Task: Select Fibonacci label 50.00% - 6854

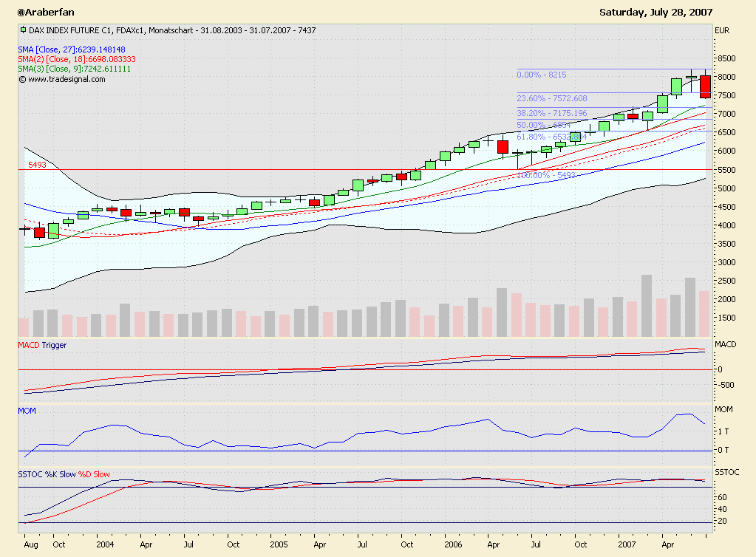Action: coord(544,125)
